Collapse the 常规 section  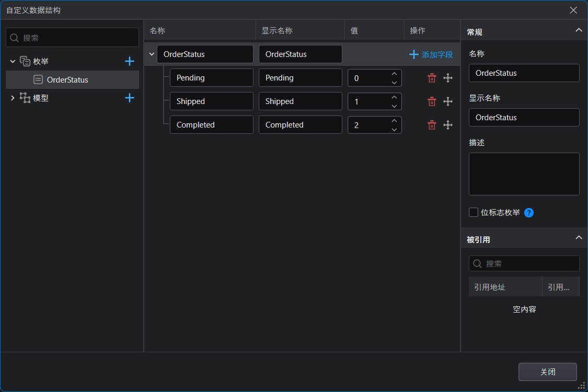[x=579, y=30]
